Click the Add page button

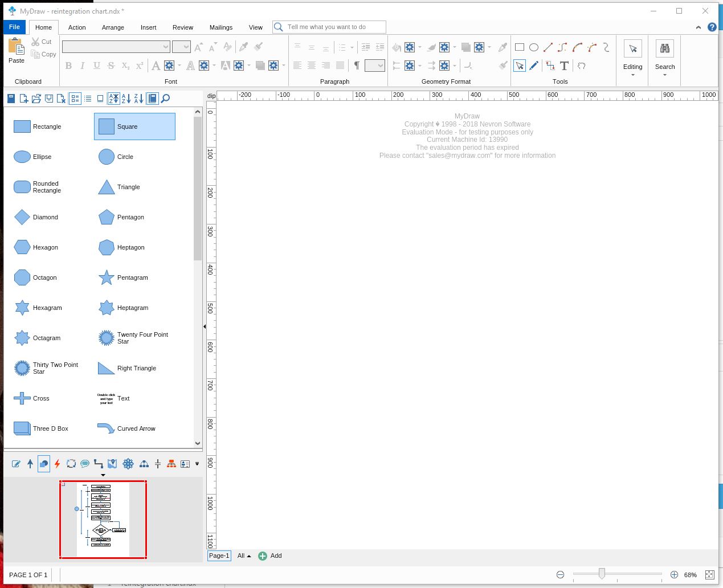pos(270,556)
